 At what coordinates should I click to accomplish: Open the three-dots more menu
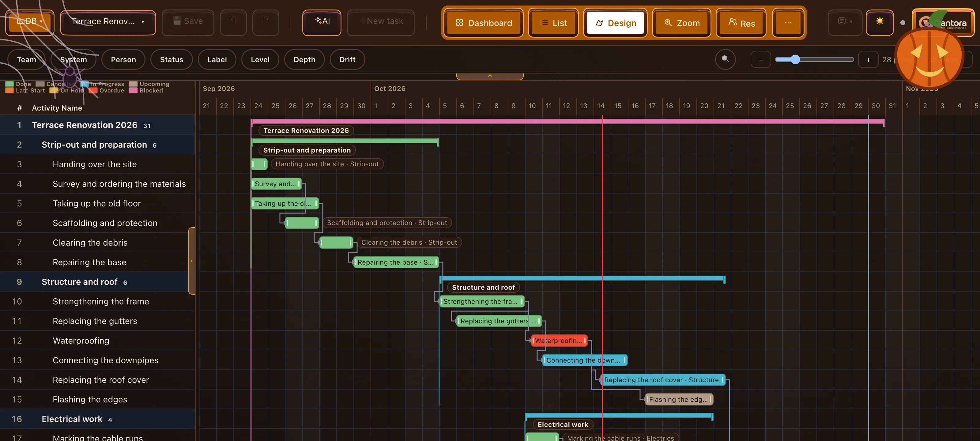[x=788, y=23]
